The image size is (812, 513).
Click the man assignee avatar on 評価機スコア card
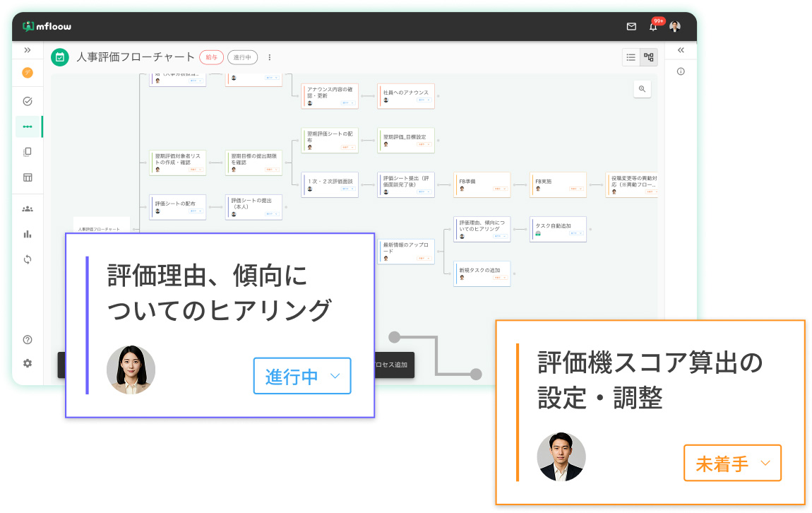click(561, 457)
